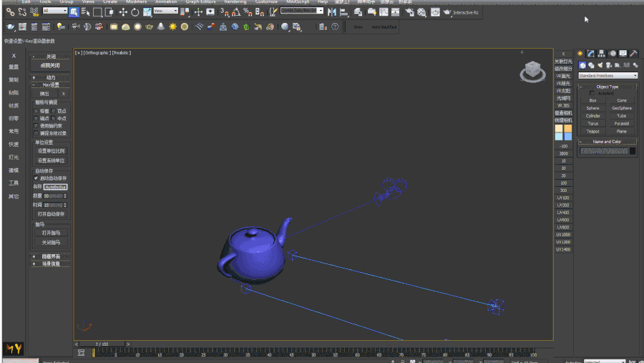Click the Align tool icon
This screenshot has height=363, width=644.
click(343, 12)
